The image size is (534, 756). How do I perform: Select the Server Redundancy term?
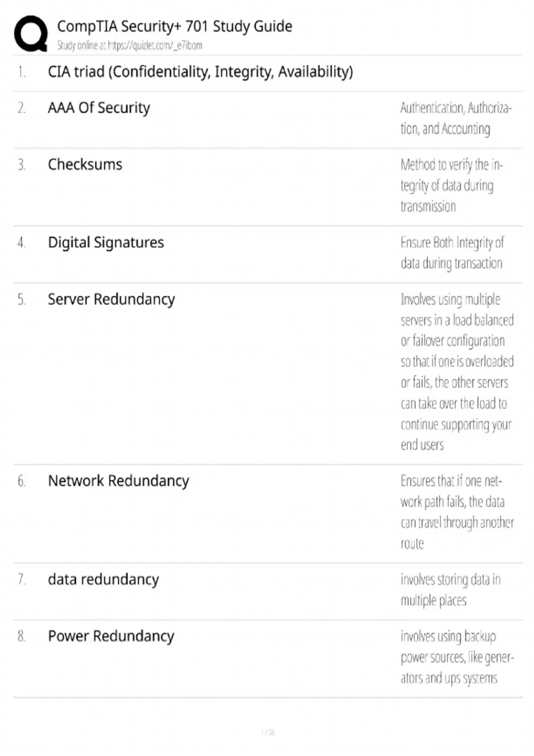point(111,299)
